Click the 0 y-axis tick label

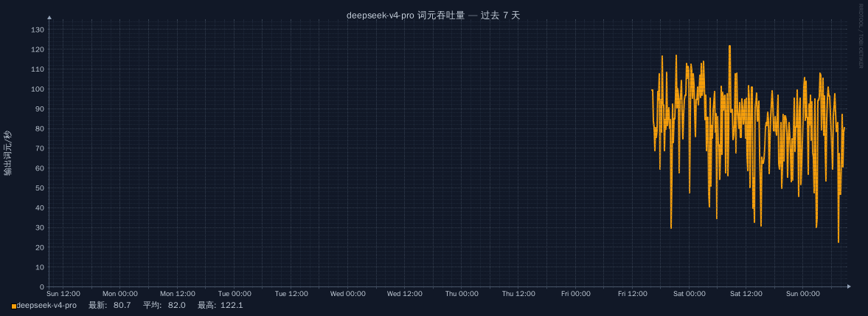[x=41, y=286]
